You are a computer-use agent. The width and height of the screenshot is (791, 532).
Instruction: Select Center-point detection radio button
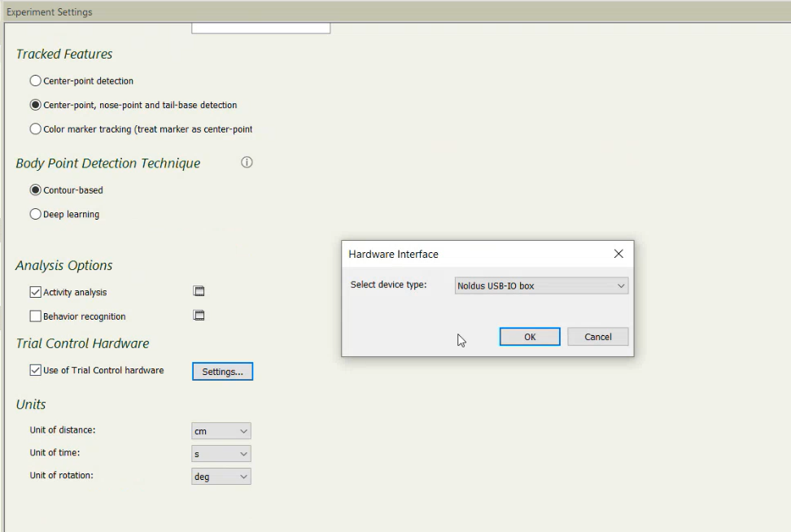(35, 81)
